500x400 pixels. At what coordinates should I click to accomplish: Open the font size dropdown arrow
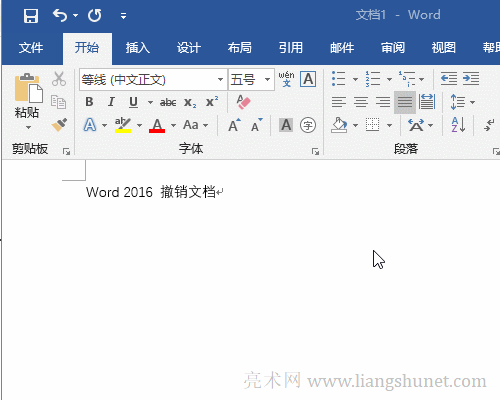pyautogui.click(x=267, y=80)
